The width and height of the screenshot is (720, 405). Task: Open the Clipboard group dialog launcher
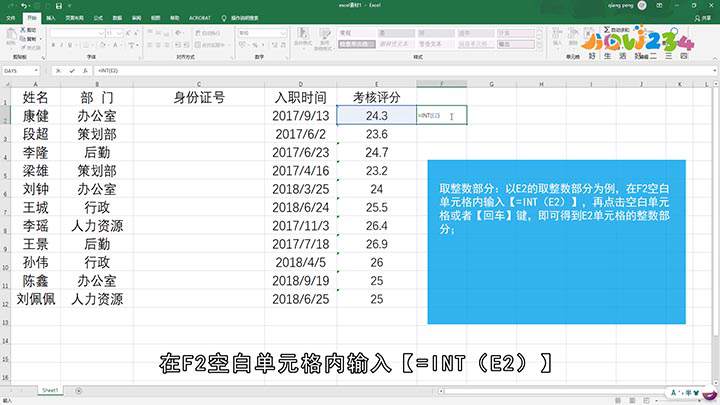(43, 57)
